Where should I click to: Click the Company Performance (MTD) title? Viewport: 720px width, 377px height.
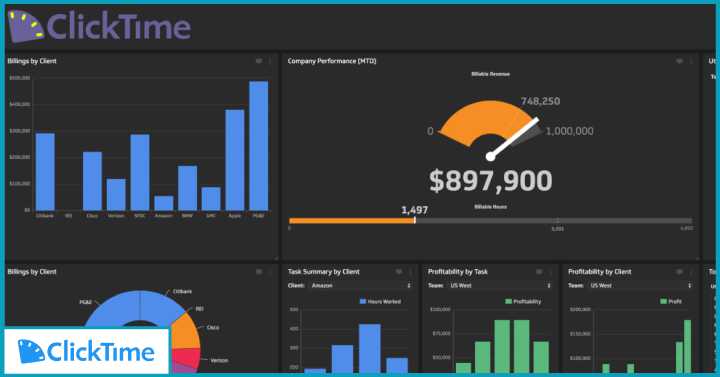[332, 61]
